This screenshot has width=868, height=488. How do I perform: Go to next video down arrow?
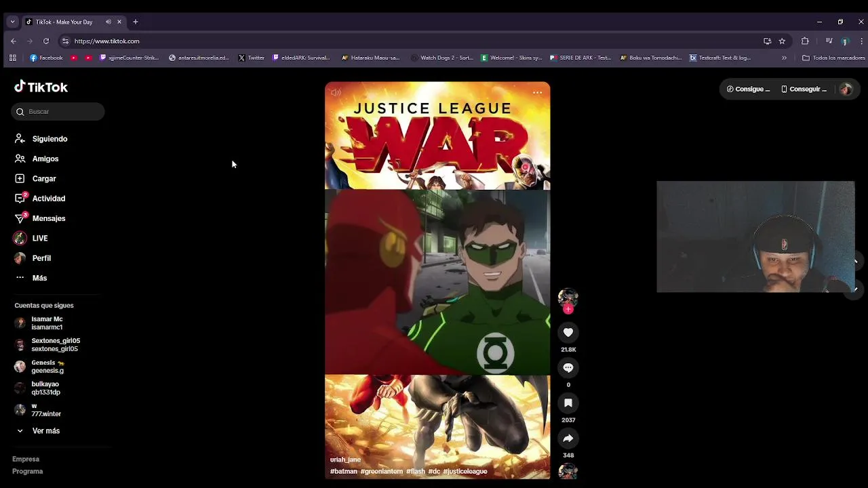pyautogui.click(x=855, y=289)
